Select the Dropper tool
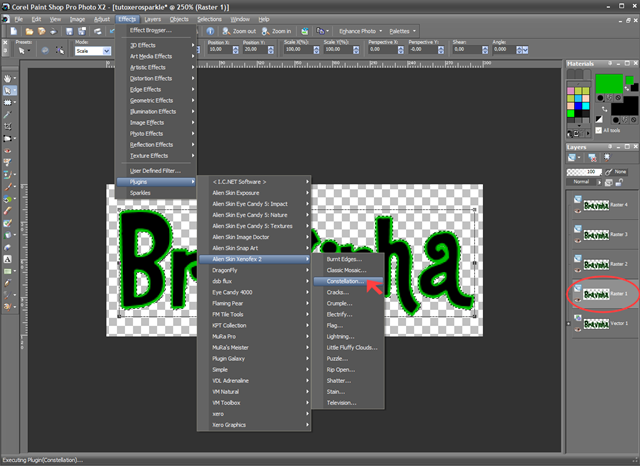The image size is (640, 466). click(7, 115)
